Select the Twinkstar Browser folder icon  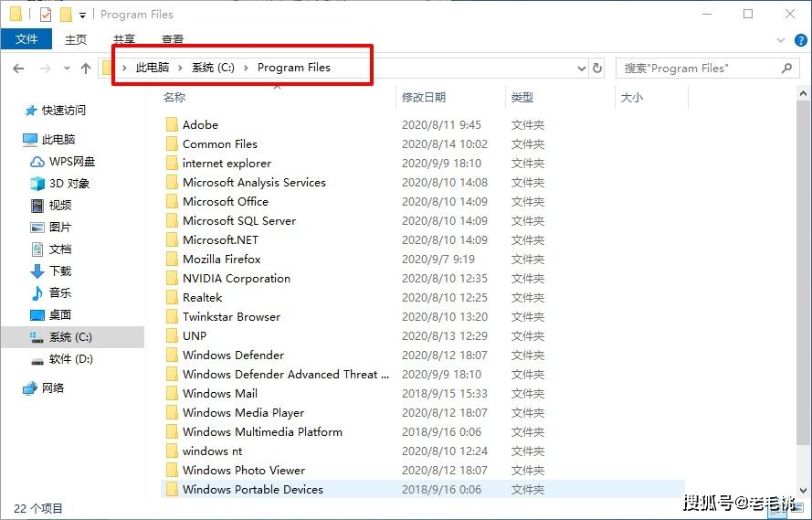(173, 316)
